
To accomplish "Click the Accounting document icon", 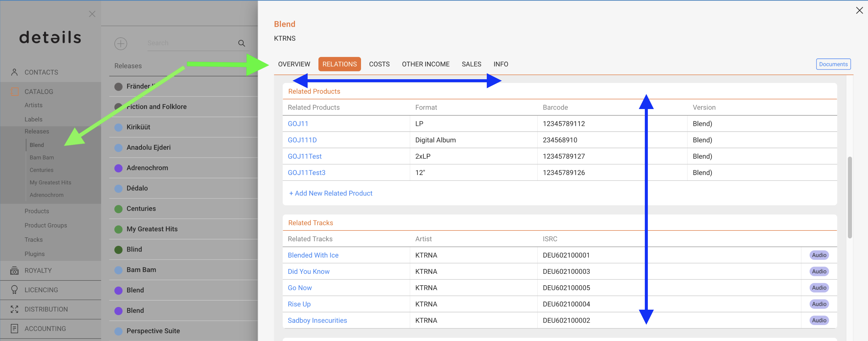I will (x=14, y=329).
